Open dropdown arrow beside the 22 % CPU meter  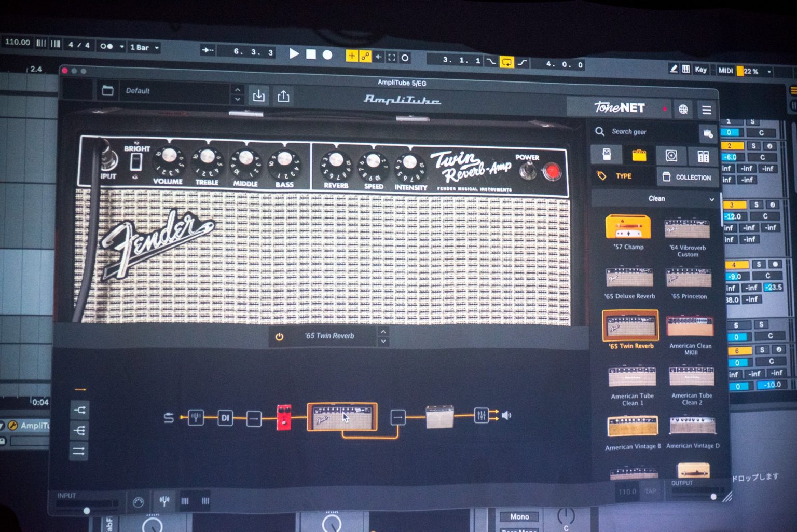(769, 72)
